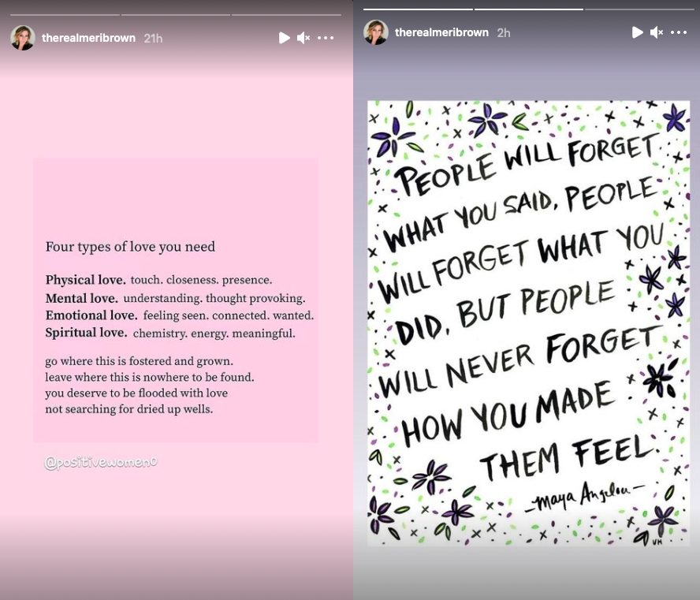Jump to first segment of left story
Viewport: 700px width, 600px height.
65,15
